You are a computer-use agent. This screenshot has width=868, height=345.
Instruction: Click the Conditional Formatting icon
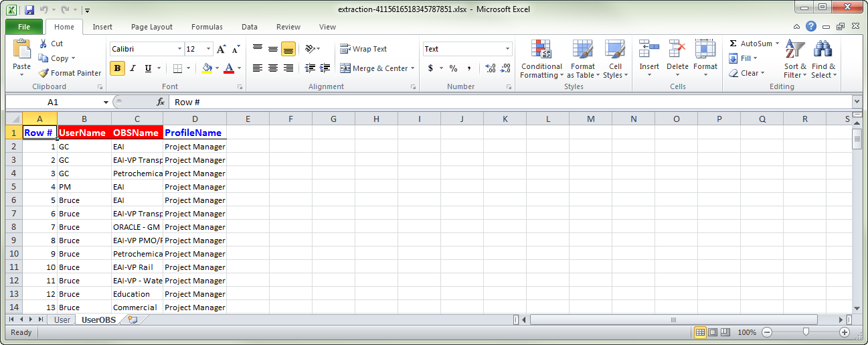pyautogui.click(x=541, y=50)
